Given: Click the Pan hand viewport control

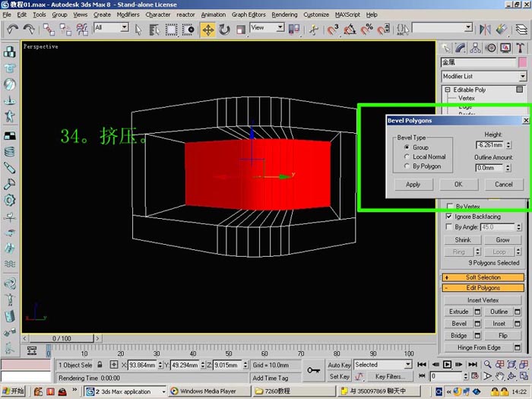Looking at the screenshot, I should tap(499, 376).
